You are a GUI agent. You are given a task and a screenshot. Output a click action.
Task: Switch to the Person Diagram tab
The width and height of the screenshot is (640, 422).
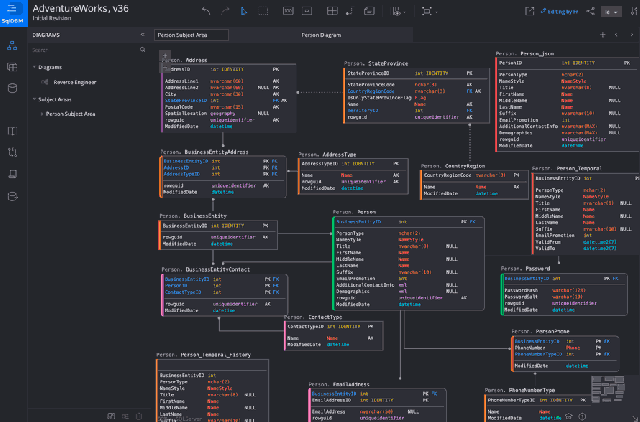(x=321, y=35)
